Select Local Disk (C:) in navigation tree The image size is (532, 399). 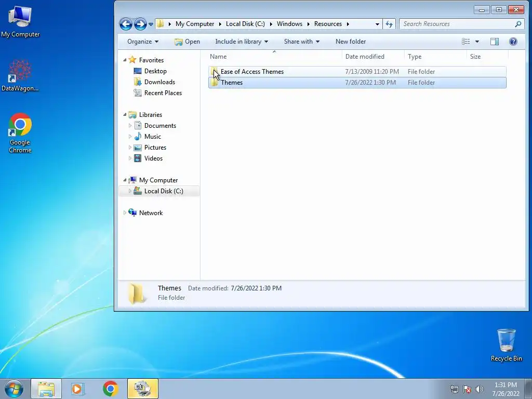pyautogui.click(x=164, y=191)
